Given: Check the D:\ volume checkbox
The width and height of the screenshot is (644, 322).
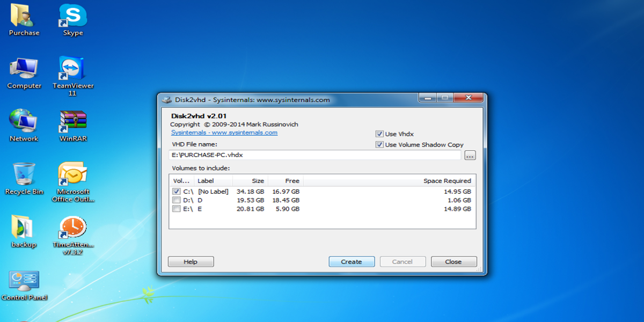Looking at the screenshot, I should coord(176,200).
